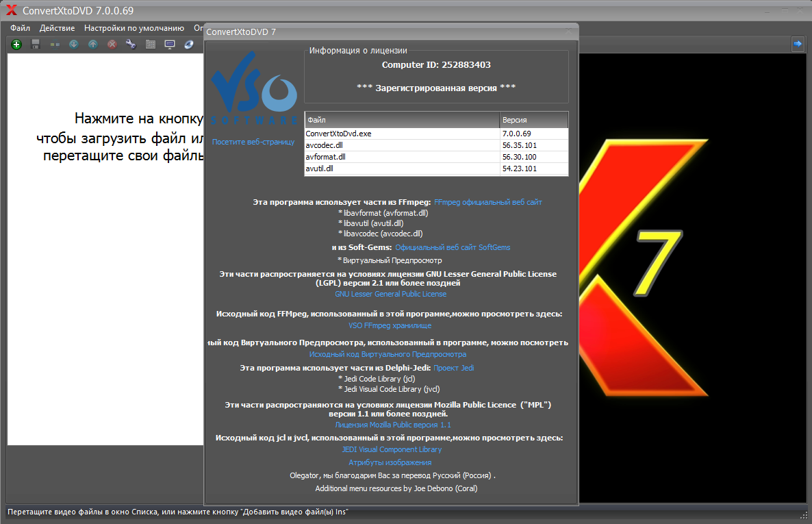Click version value 56.30.100
This screenshot has width=812, height=524.
[520, 157]
